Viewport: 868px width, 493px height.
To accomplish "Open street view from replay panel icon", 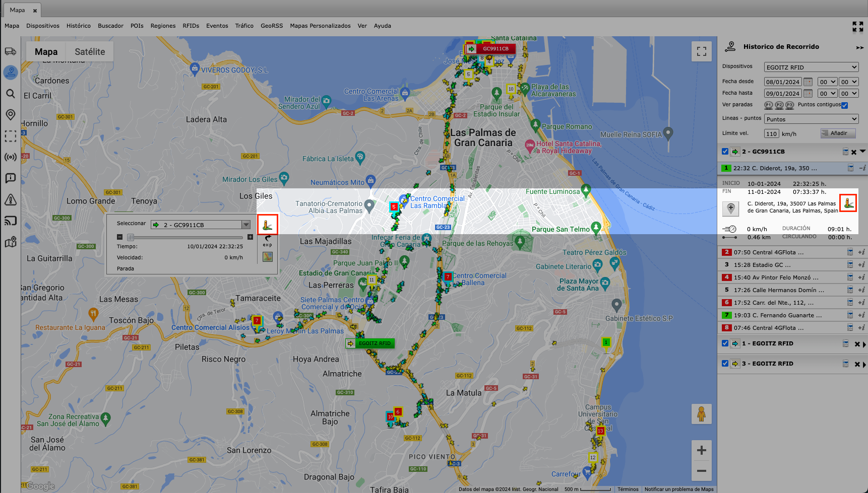I will [268, 225].
